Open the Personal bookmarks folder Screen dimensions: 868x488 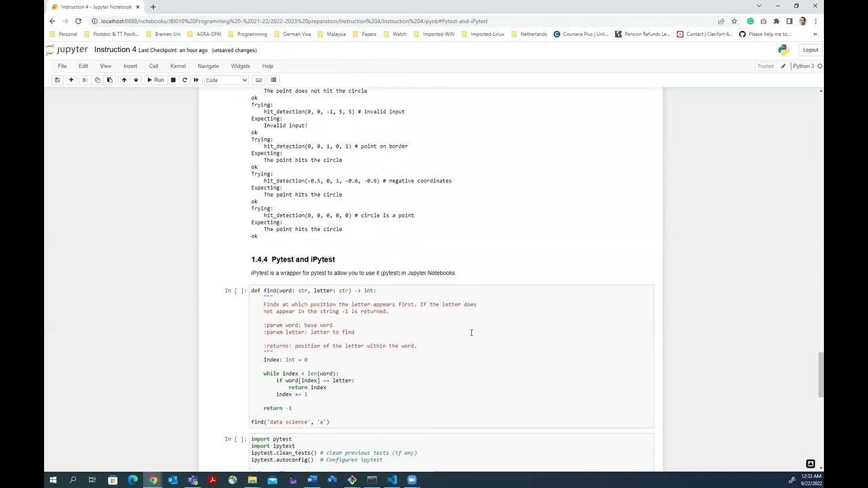click(64, 34)
